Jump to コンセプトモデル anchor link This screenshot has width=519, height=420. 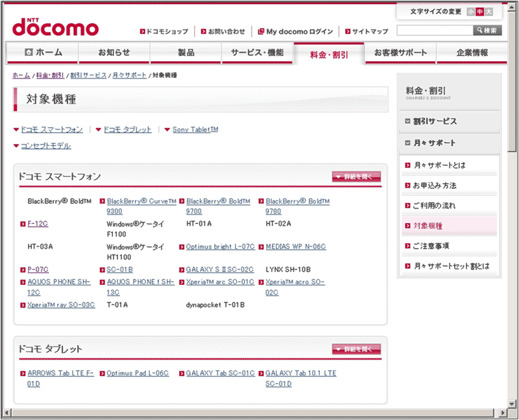pos(46,146)
